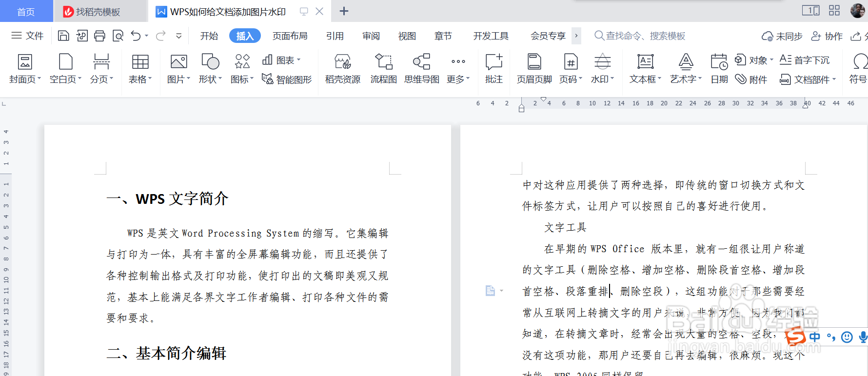Screen dimensions: 868x376
Task: Toggle Sogou input 中 language mode
Action: (x=815, y=337)
